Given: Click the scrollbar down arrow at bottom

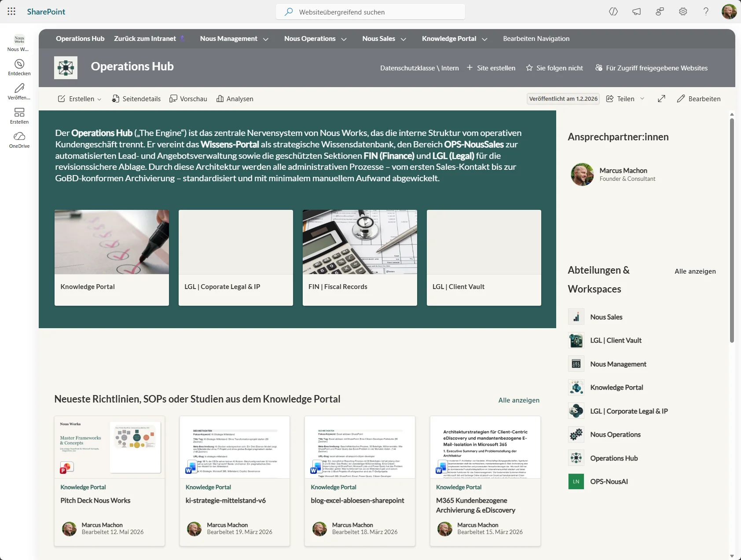Looking at the screenshot, I should (732, 556).
